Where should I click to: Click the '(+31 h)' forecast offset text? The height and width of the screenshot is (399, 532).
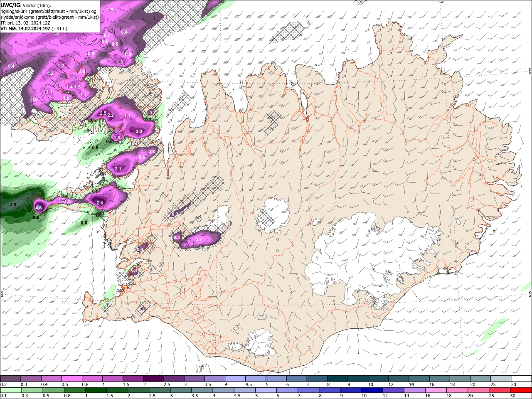tap(59, 29)
